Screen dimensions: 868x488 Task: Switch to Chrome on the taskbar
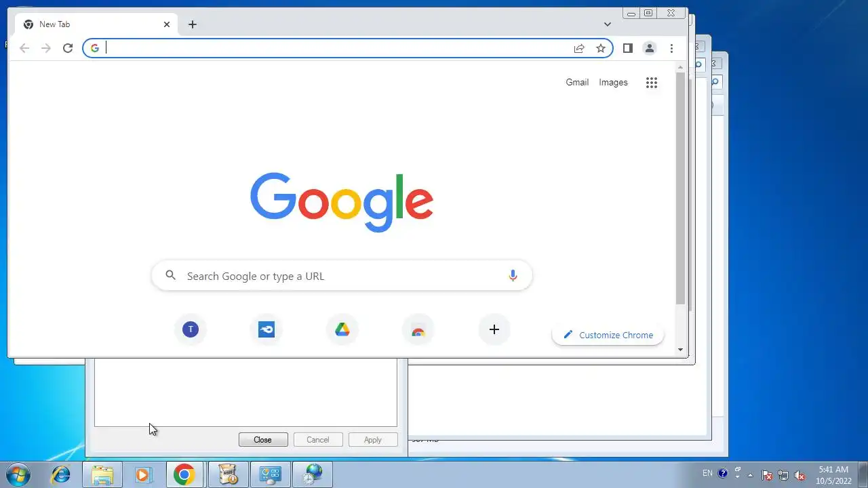click(184, 474)
